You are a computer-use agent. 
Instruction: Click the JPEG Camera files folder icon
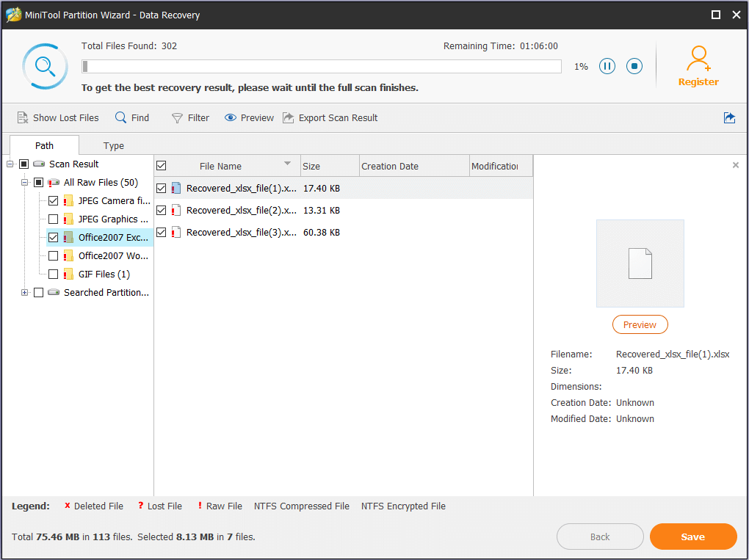coord(68,201)
